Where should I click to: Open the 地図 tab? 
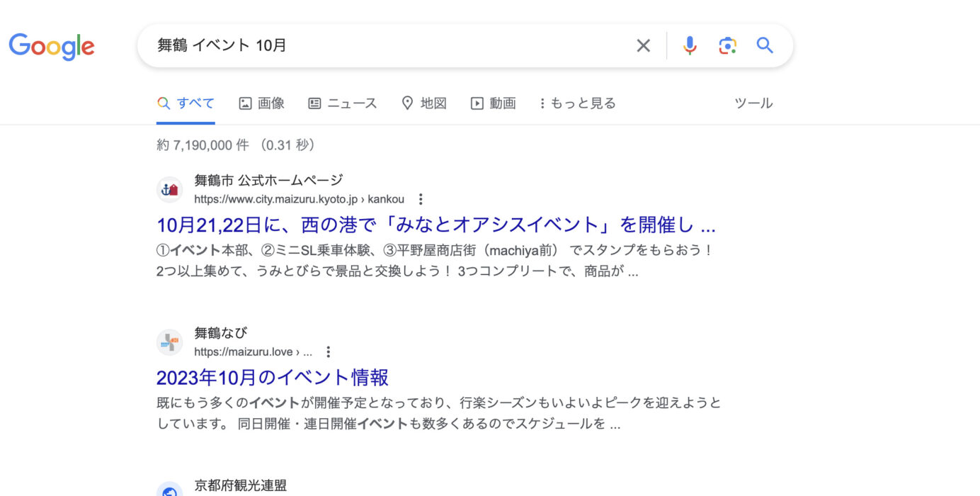click(x=424, y=103)
